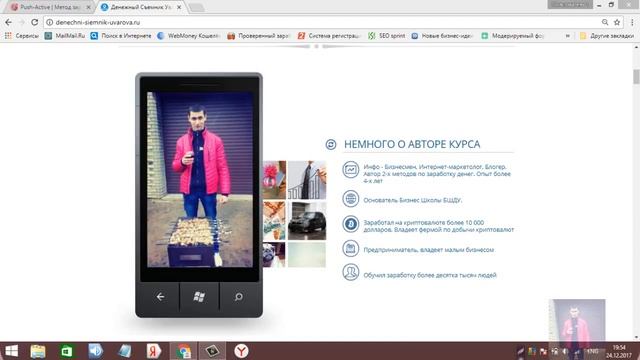Click the icon next to Предприниматель text
Screen dimensions: 640x360
(x=350, y=248)
